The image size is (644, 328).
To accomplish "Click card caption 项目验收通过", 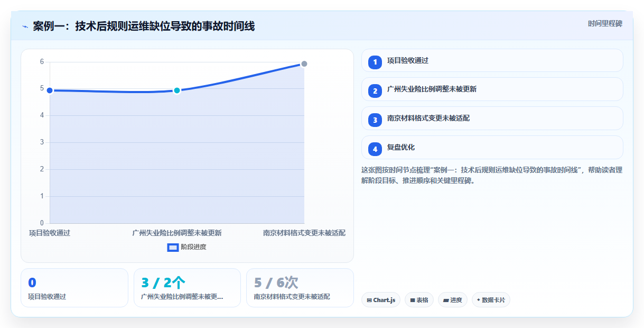I will point(47,297).
